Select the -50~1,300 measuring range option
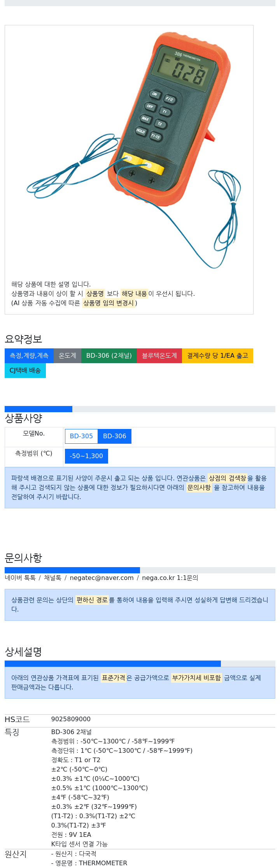Image resolution: width=280 pixels, height=868 pixels. point(86,456)
